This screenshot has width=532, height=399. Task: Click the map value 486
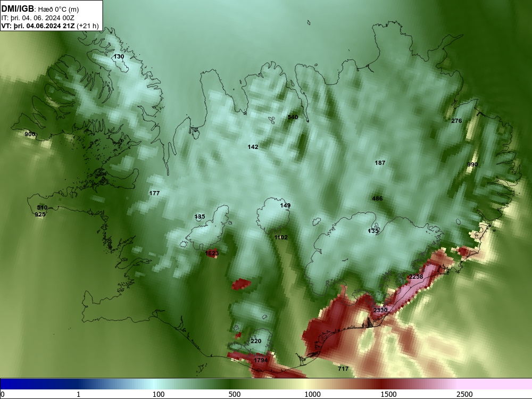tap(377, 198)
